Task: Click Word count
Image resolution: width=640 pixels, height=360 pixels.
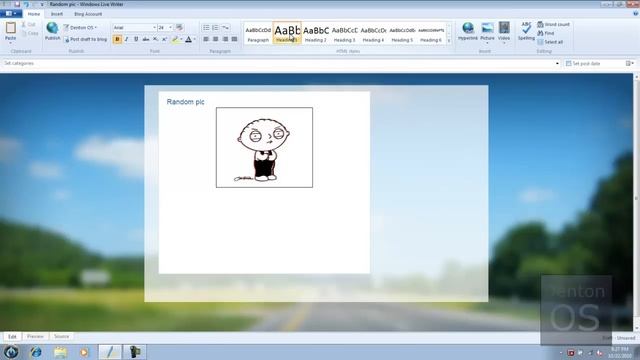Action: click(553, 24)
